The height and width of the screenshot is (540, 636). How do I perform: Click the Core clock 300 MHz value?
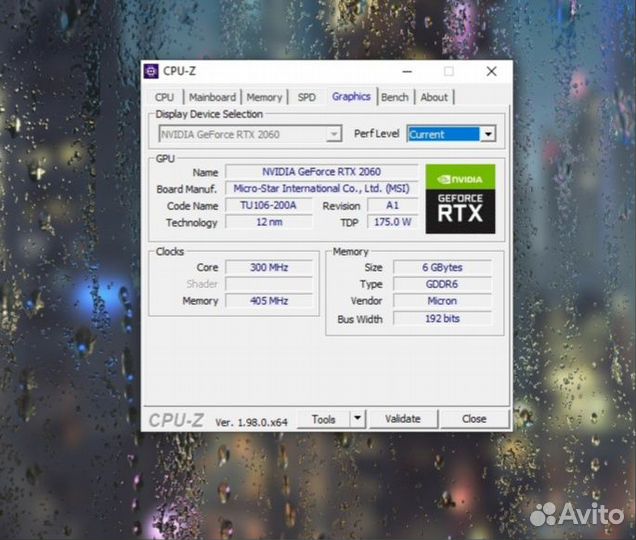coord(269,267)
